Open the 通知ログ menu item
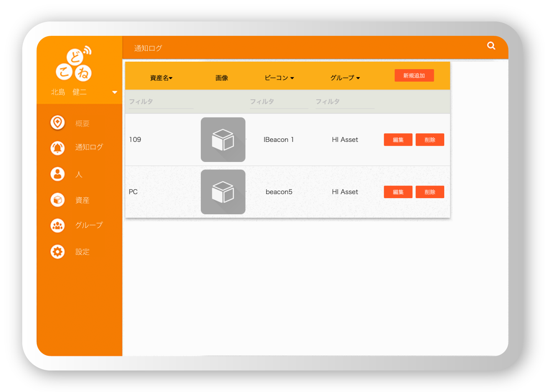This screenshot has height=392, width=545. (x=89, y=147)
